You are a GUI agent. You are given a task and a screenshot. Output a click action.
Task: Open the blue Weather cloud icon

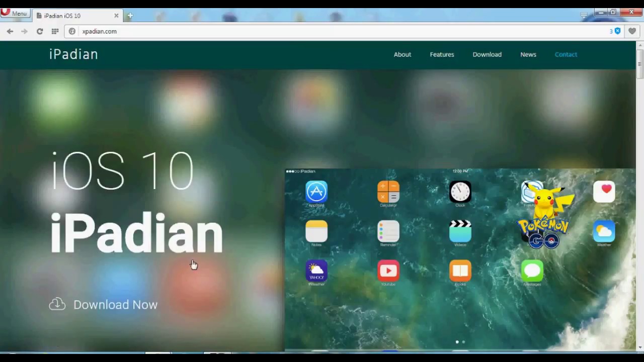tap(604, 231)
